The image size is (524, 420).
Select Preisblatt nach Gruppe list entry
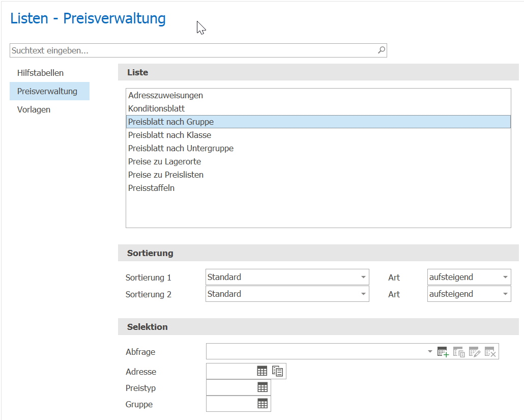(318, 122)
